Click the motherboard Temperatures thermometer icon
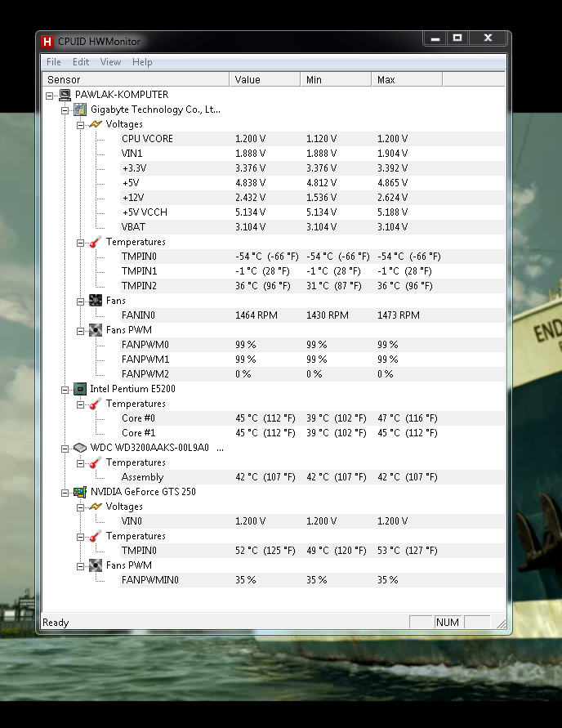Screen dimensions: 562x728 click(95, 242)
